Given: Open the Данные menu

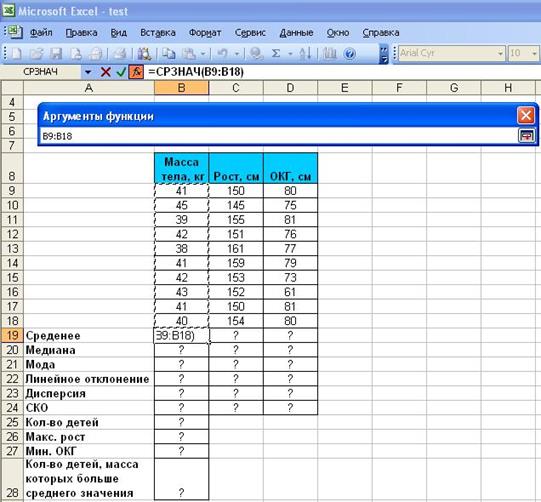Looking at the screenshot, I should (x=296, y=33).
